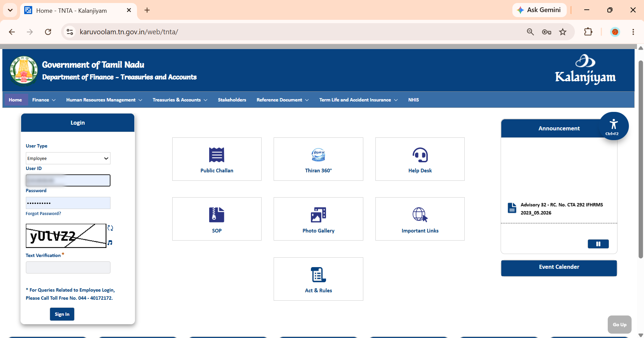Open the Extensions puzzle icon
644x338 pixels.
click(588, 32)
